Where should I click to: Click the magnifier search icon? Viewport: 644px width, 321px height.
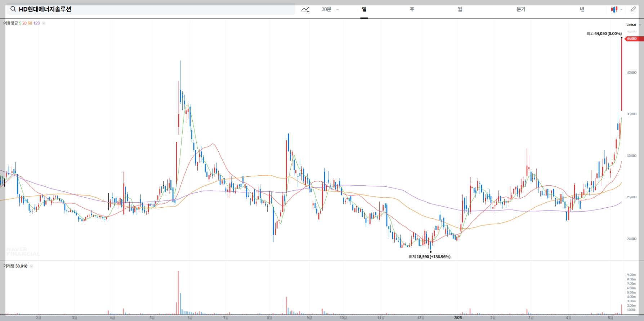pos(13,9)
